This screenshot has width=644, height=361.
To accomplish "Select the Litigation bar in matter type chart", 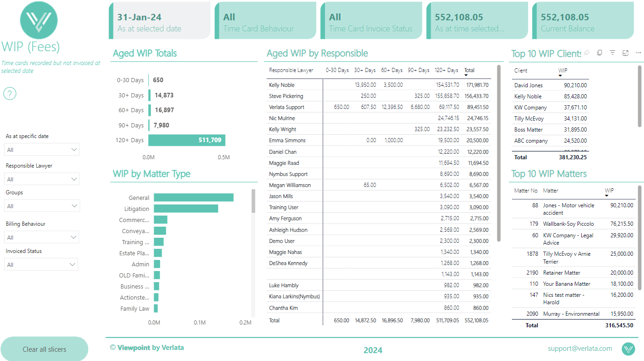I will coord(186,209).
